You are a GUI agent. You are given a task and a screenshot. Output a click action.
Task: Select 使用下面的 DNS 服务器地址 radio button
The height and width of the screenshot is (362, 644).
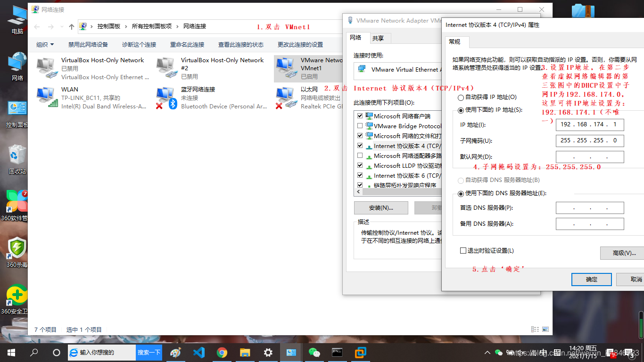point(461,193)
